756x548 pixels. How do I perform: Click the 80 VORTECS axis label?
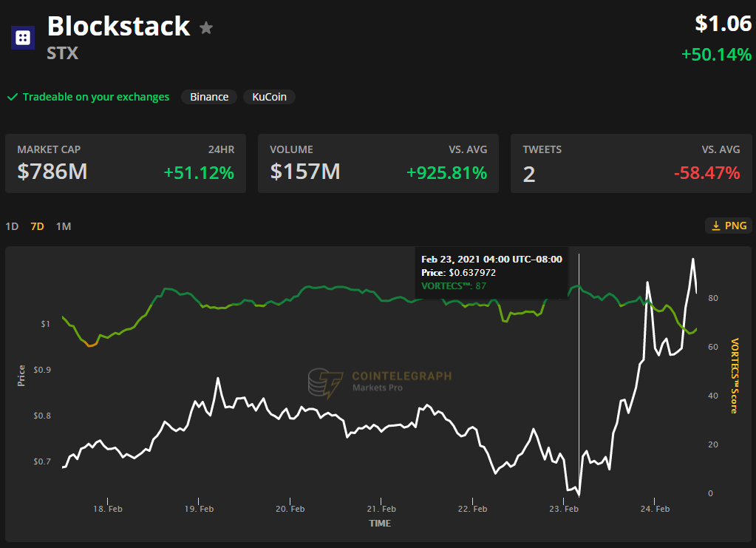tap(713, 298)
